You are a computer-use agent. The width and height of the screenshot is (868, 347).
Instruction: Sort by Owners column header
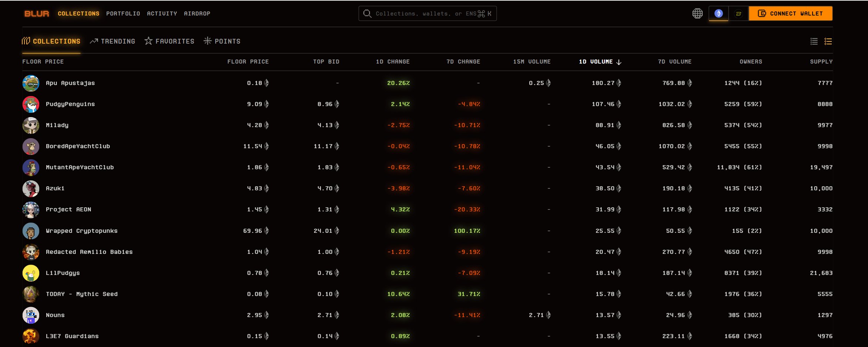pos(750,62)
